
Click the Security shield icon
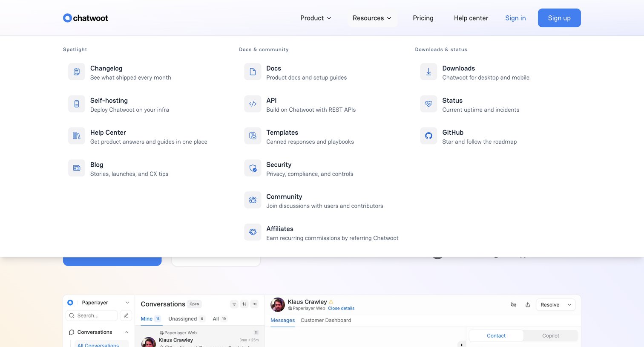[x=253, y=168]
